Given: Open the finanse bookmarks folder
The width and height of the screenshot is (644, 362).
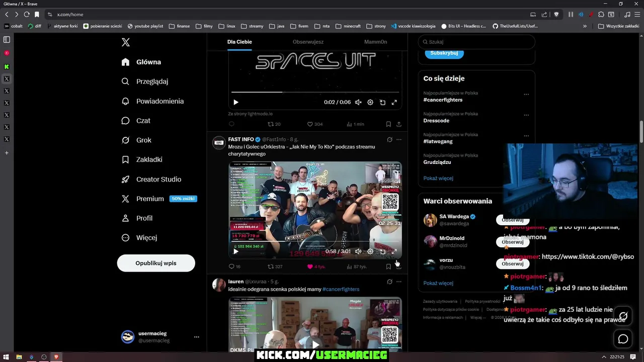Looking at the screenshot, I should [180, 26].
